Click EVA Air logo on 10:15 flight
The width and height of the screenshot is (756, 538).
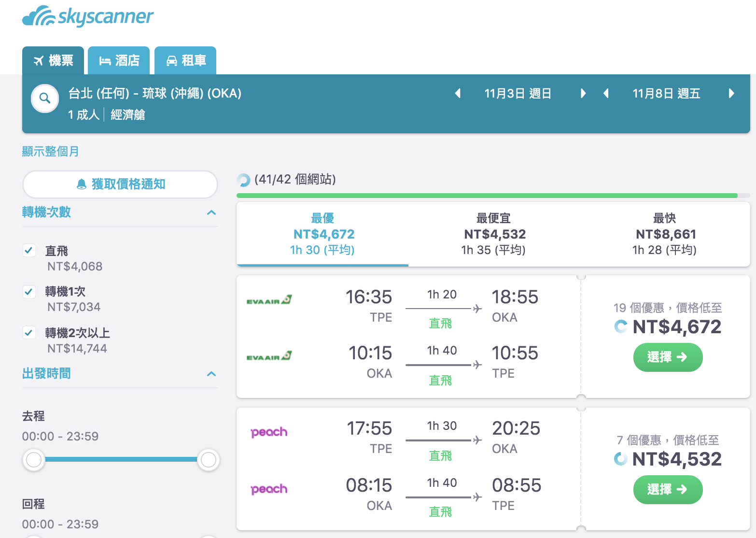pyautogui.click(x=269, y=356)
